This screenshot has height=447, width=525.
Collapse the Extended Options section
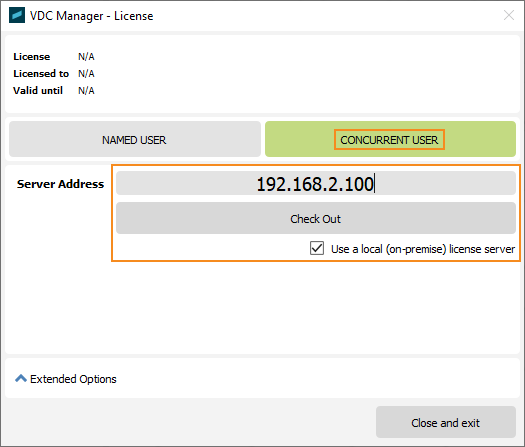pos(66,379)
